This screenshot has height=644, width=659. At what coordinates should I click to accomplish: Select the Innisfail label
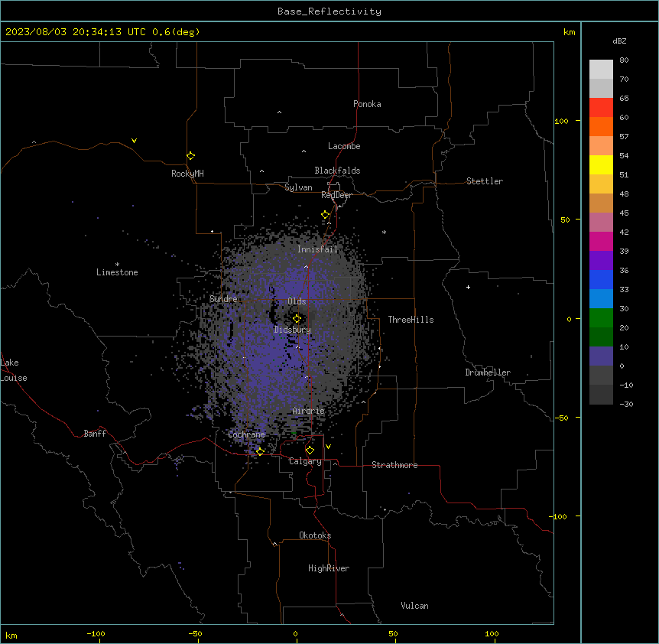(317, 249)
